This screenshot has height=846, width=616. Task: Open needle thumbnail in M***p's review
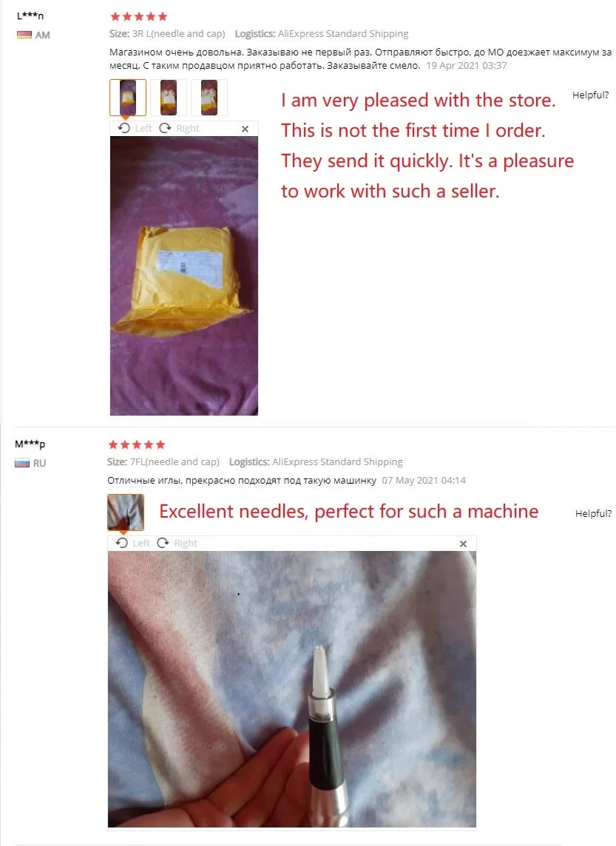click(126, 512)
